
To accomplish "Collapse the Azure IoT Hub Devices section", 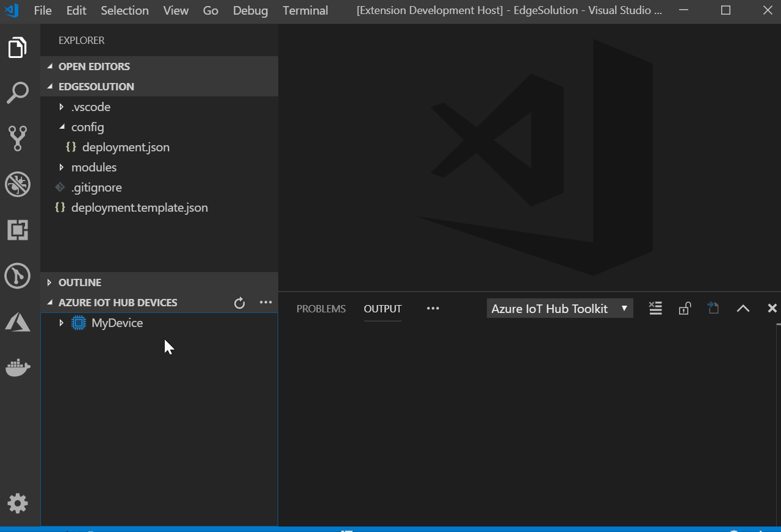I will point(49,303).
